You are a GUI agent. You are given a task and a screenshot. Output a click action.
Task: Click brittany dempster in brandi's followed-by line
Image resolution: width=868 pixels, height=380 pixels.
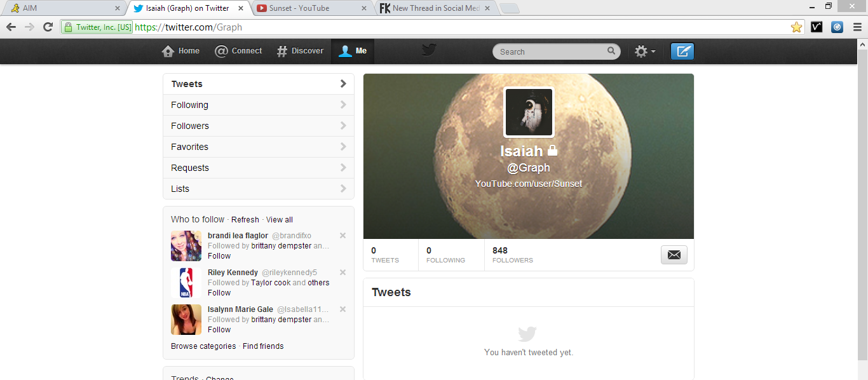(x=281, y=246)
